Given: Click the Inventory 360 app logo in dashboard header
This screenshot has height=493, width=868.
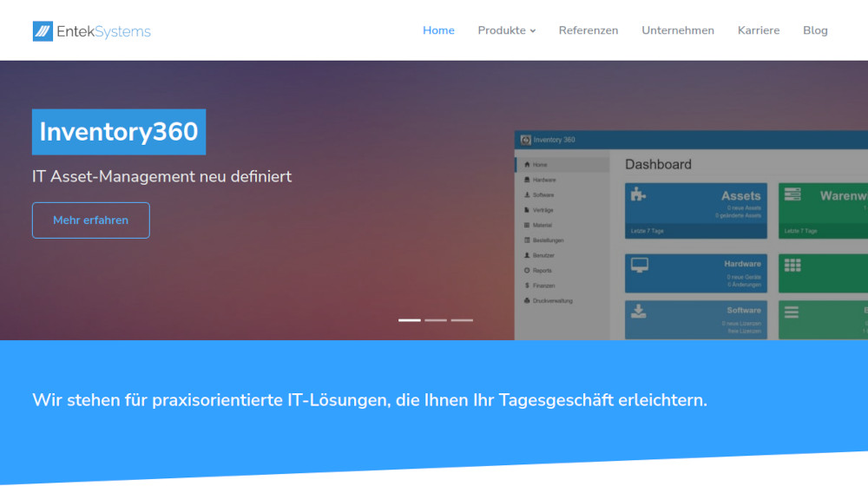Looking at the screenshot, I should pos(525,140).
